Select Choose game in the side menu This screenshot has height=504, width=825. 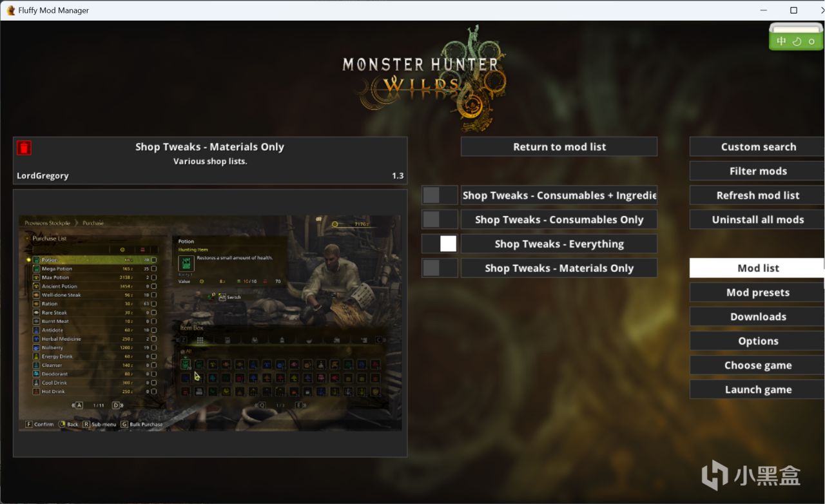[x=758, y=365]
